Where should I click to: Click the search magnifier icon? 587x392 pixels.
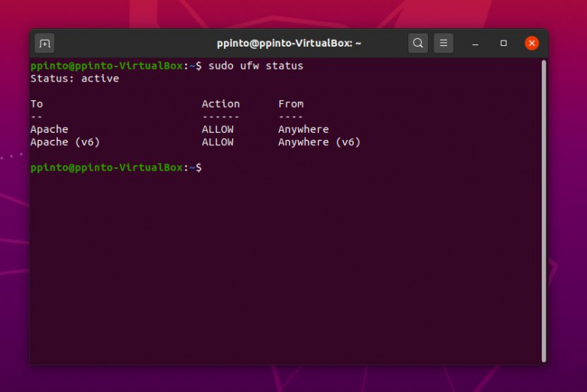418,44
